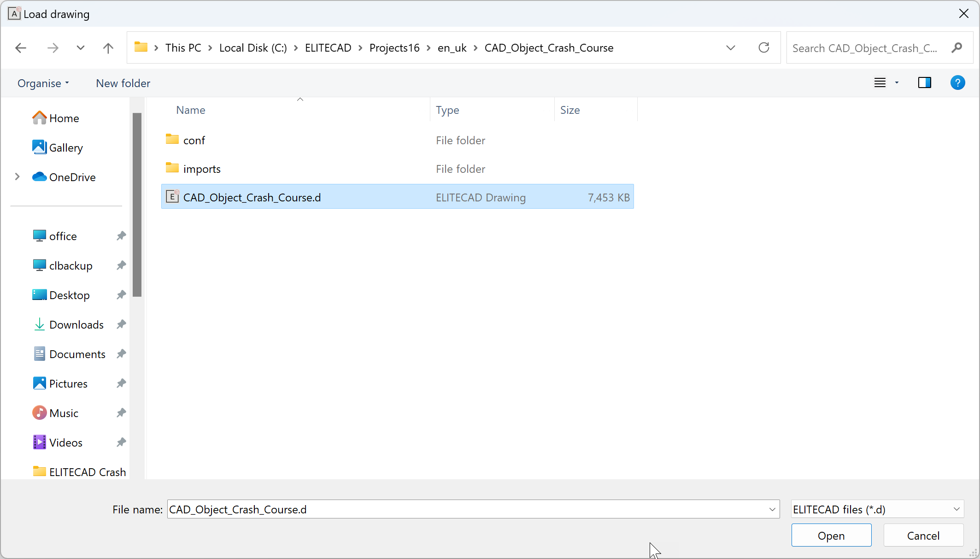The image size is (980, 559).
Task: Click the navigation pane scrollbar
Action: pos(137,205)
